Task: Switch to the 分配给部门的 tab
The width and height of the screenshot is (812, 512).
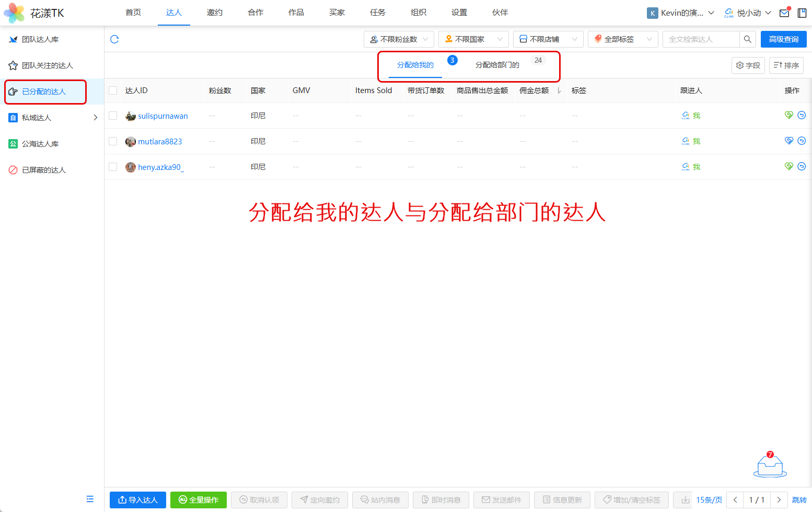Action: [x=497, y=65]
